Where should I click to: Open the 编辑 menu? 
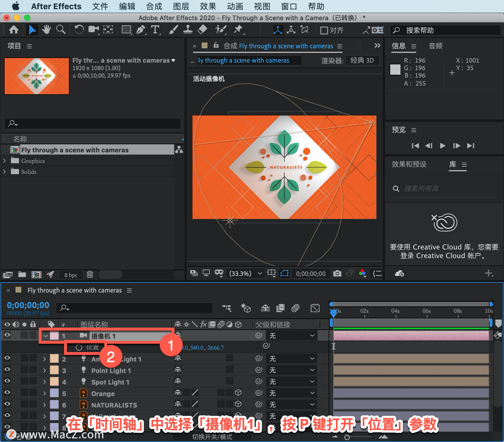(x=127, y=6)
